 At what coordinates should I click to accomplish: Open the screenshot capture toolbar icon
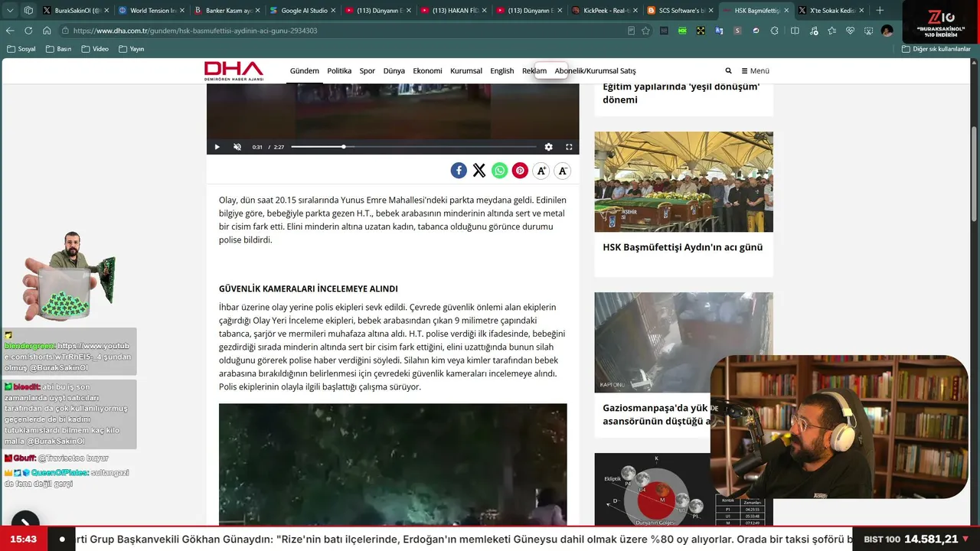pyautogui.click(x=868, y=31)
